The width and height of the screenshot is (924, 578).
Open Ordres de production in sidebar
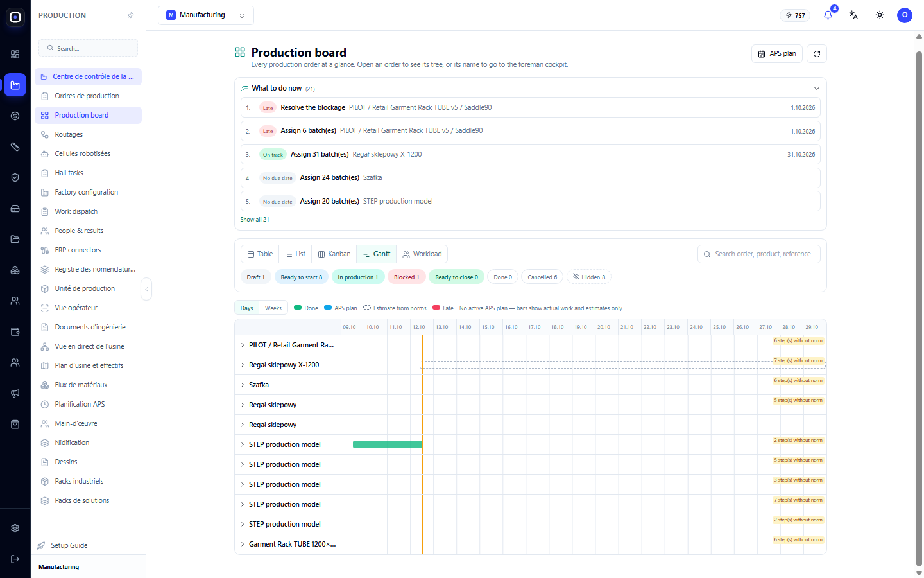[88, 96]
